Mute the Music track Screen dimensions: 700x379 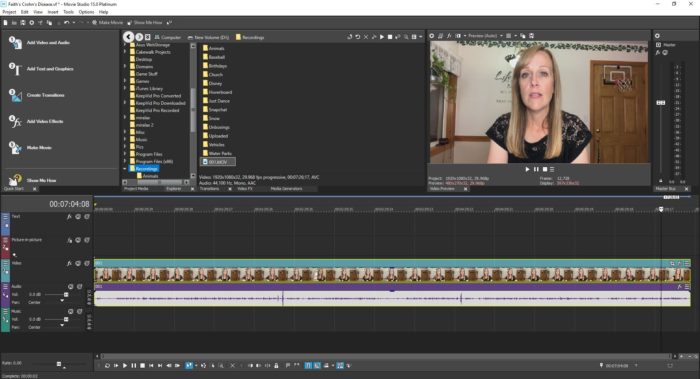point(71,311)
